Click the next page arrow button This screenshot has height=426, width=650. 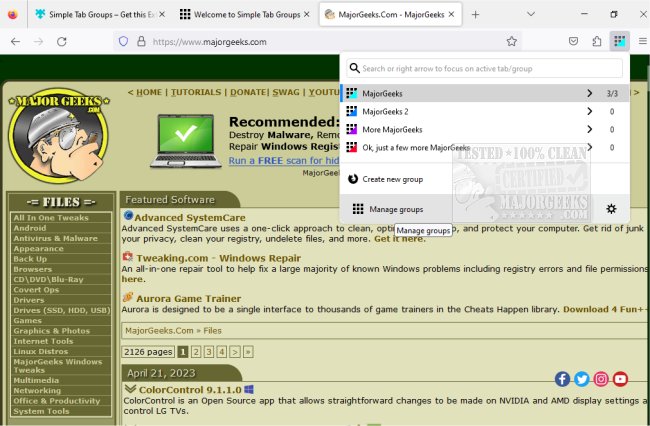point(235,352)
